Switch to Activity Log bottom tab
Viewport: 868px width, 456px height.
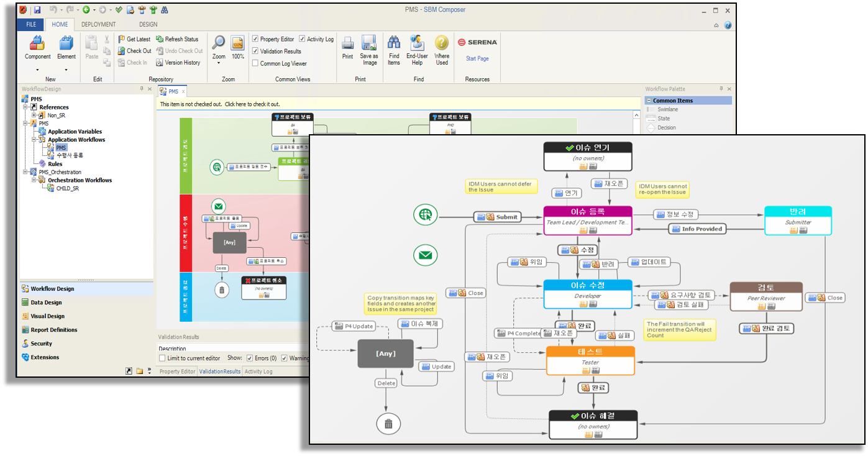(258, 372)
